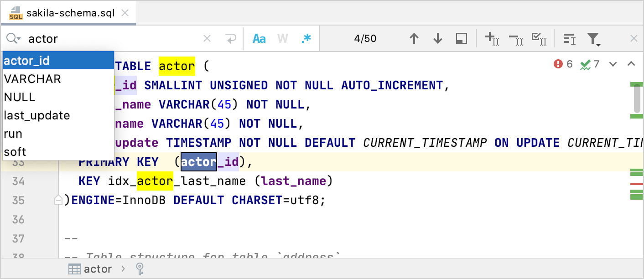Choose 'soft' from search history list
This screenshot has width=644, height=279.
(x=58, y=152)
